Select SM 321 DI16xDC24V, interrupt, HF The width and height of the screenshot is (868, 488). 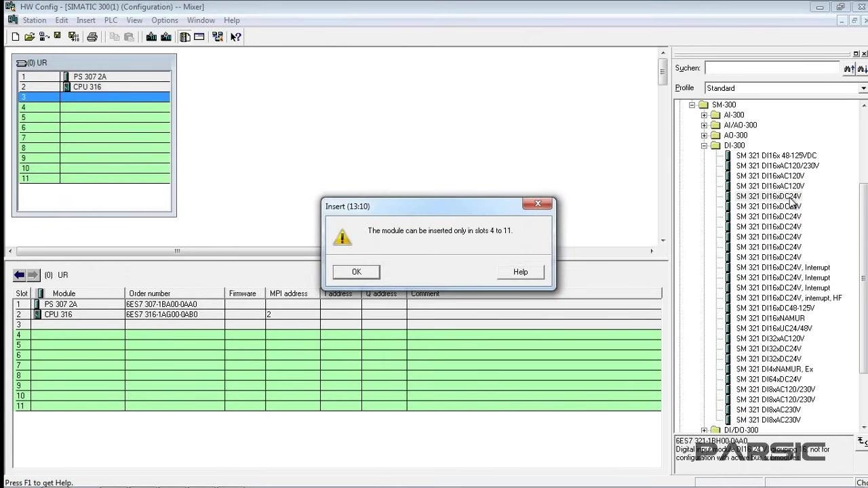pos(789,298)
